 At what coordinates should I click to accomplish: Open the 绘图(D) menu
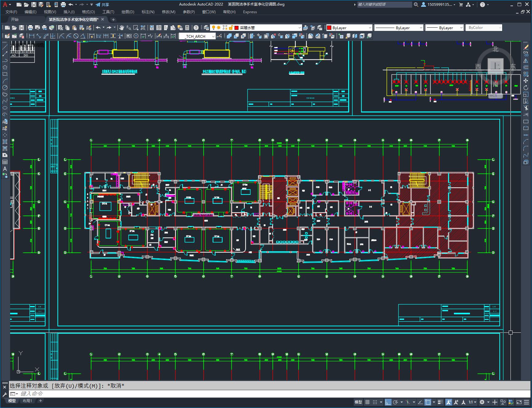click(128, 12)
